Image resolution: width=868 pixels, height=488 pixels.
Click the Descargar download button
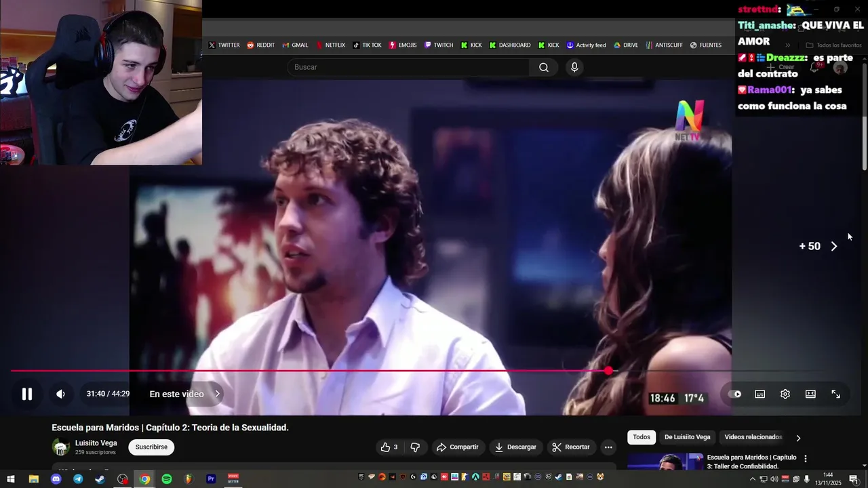pyautogui.click(x=515, y=447)
